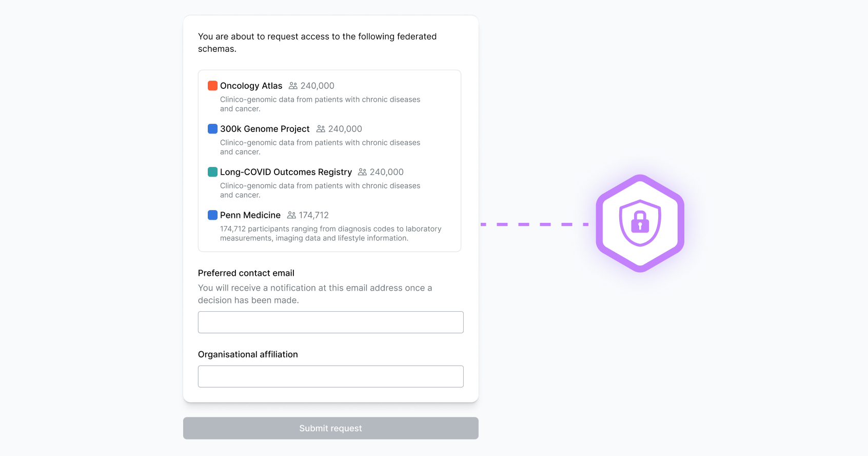Click the Oncology Atlas 240,000 participant count

(317, 86)
